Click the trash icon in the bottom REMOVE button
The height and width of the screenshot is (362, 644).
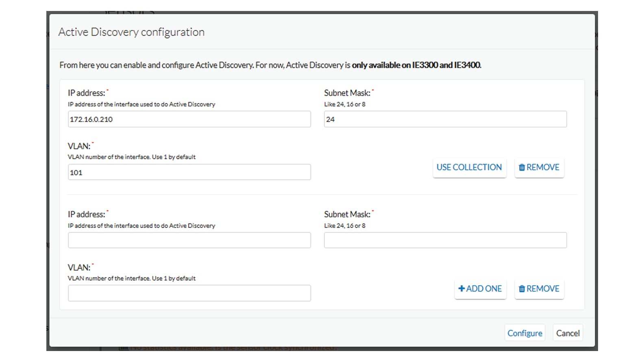point(522,289)
